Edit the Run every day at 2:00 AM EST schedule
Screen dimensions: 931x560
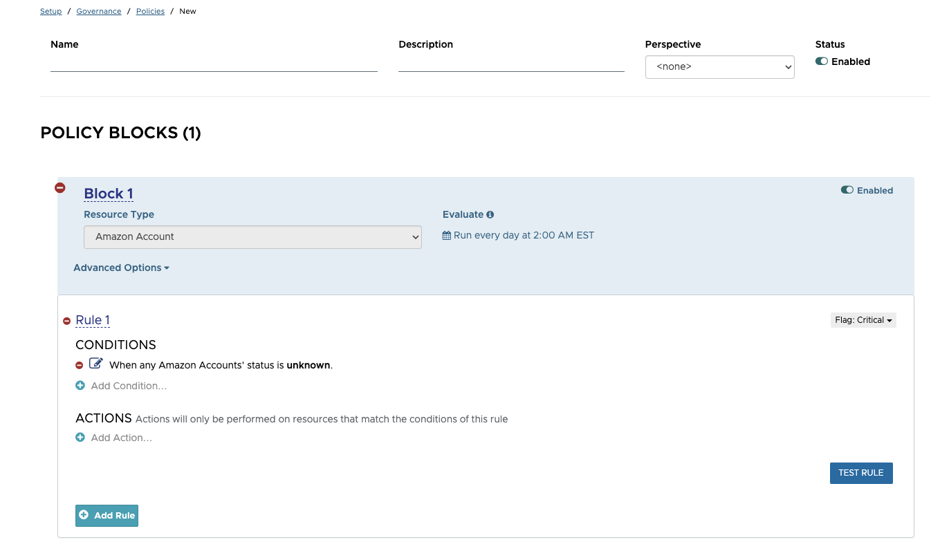[x=524, y=235]
